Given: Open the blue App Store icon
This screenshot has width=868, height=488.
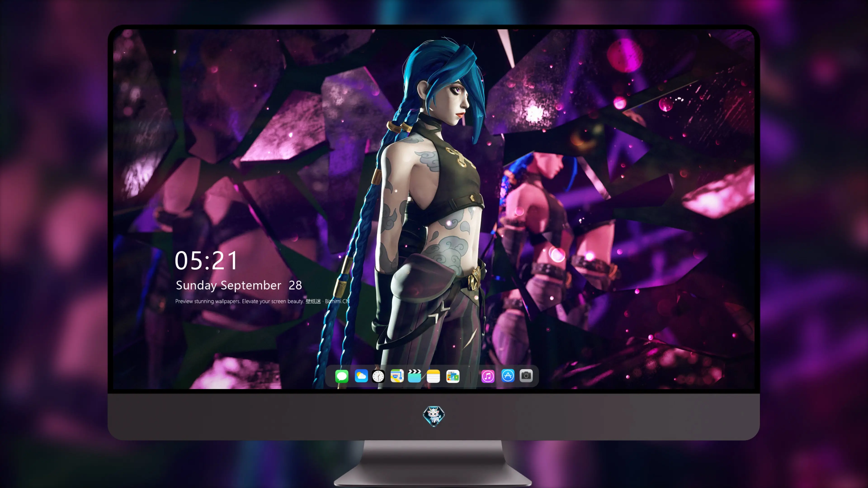Looking at the screenshot, I should (508, 376).
